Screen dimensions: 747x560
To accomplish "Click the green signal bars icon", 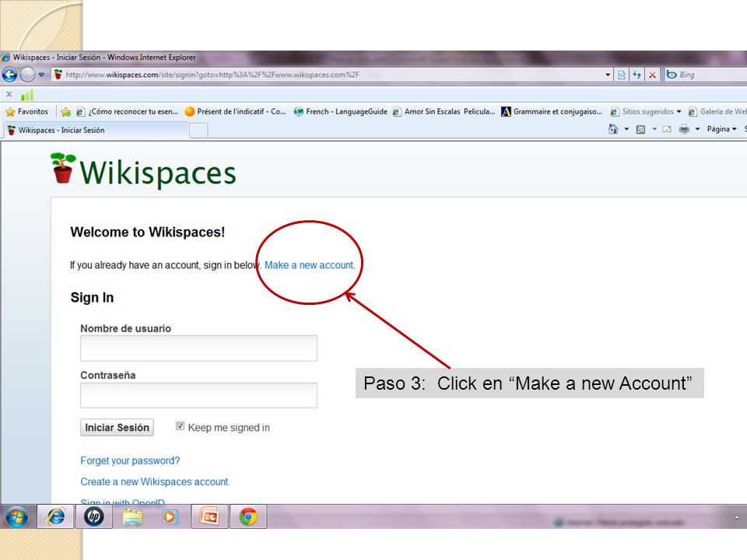I will 28,94.
